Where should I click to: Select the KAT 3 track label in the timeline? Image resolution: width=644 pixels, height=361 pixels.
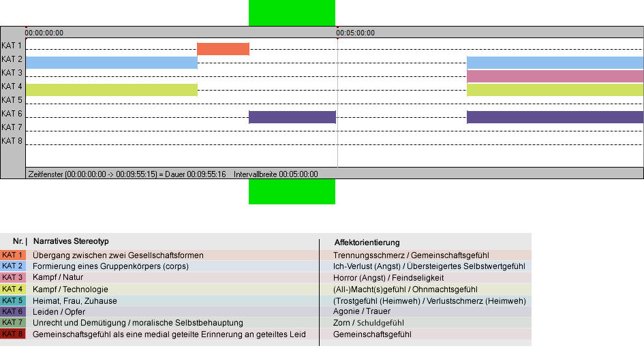click(x=12, y=73)
